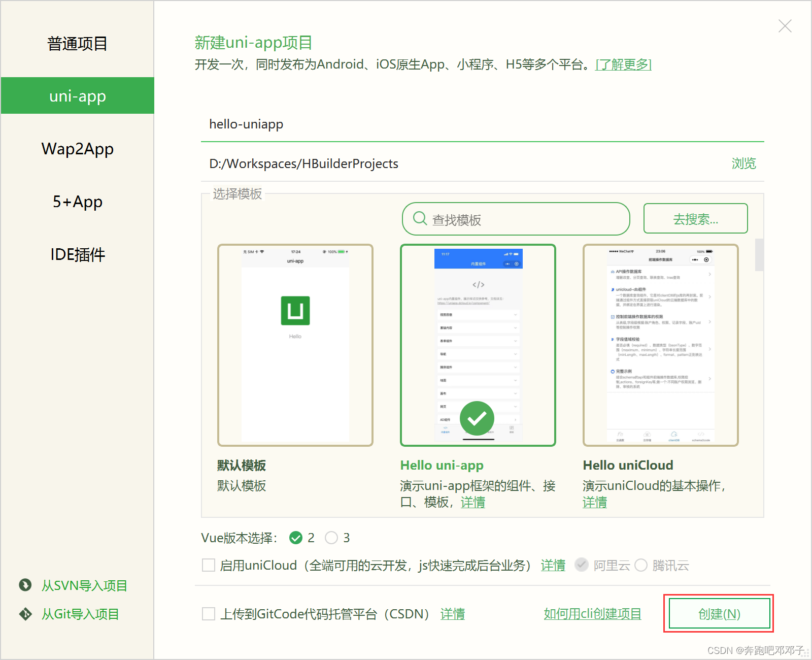Select the 阿里云 radio option
This screenshot has width=812, height=660.
[x=582, y=565]
